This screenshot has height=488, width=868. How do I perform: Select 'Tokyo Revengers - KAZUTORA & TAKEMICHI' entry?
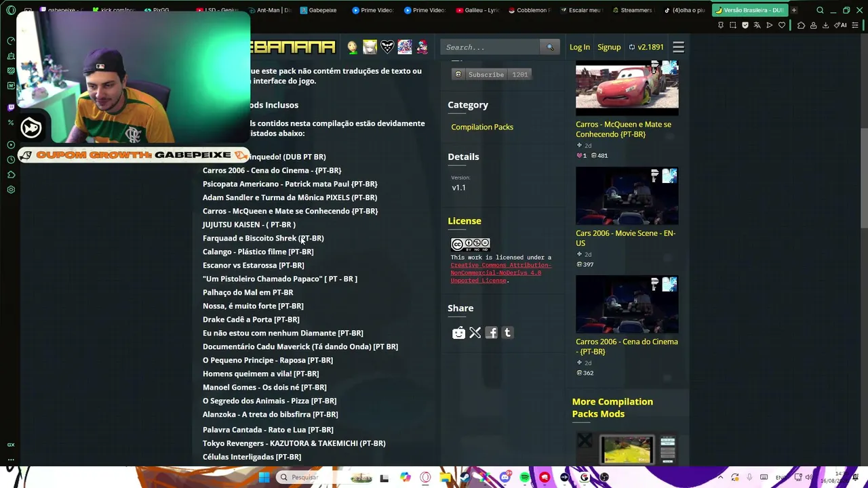pos(294,443)
